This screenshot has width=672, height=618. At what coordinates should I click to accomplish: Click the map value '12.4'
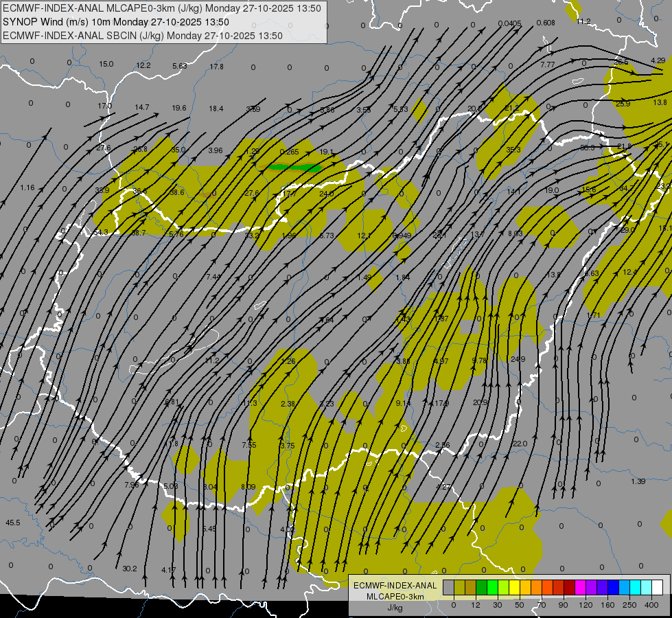(x=630, y=273)
